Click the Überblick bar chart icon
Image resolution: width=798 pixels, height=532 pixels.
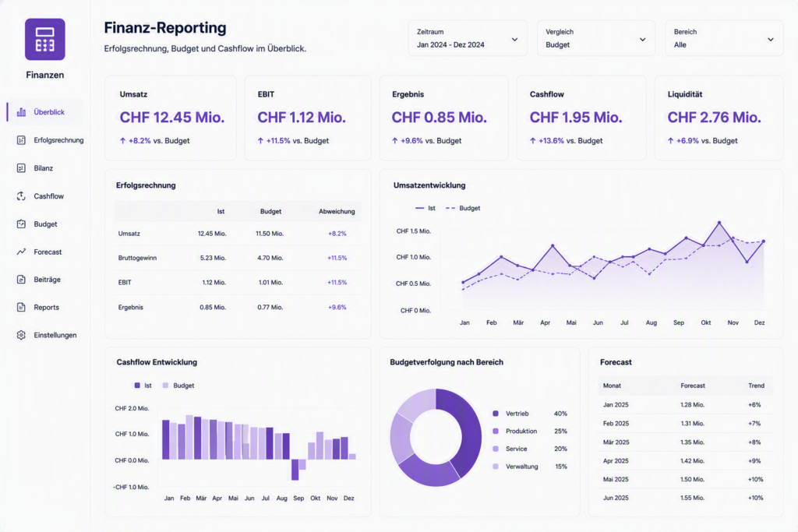21,112
